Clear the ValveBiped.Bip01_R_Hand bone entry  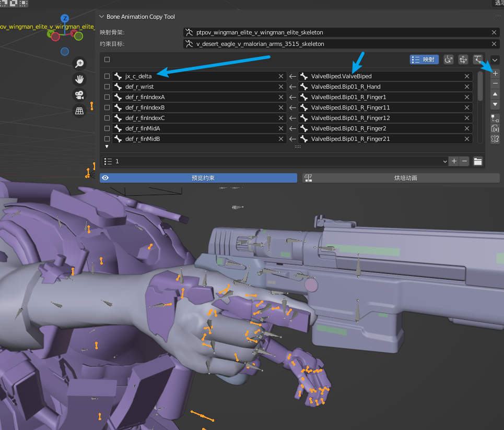pos(467,87)
